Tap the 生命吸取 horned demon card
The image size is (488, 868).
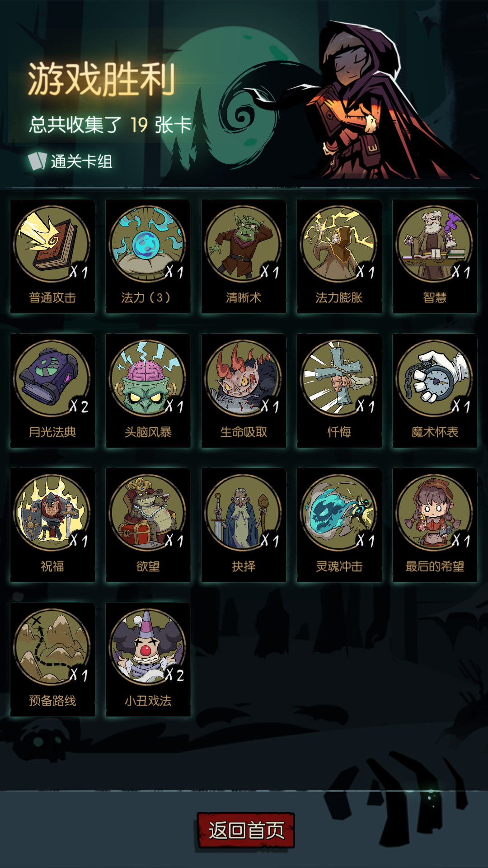(x=244, y=391)
